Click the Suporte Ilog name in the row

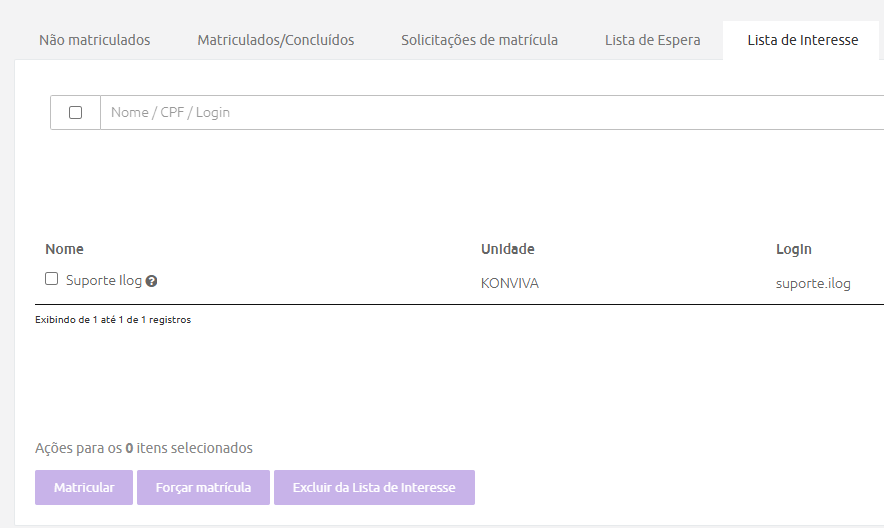coord(104,281)
